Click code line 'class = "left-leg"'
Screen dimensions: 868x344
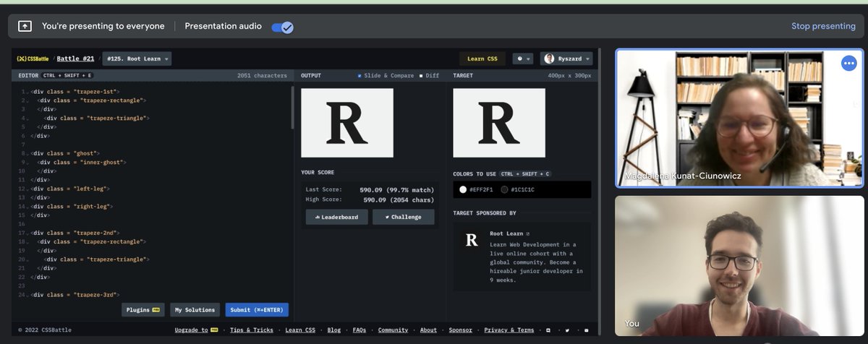pyautogui.click(x=71, y=188)
